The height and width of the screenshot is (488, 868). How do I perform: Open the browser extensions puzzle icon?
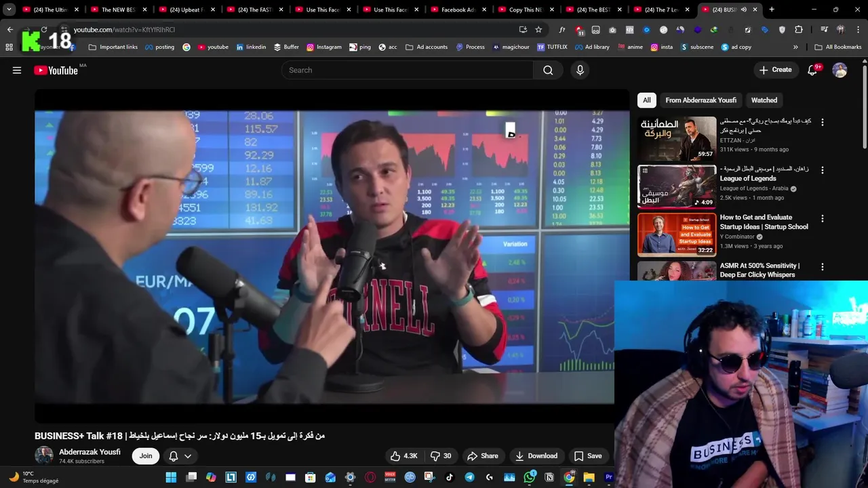(799, 30)
